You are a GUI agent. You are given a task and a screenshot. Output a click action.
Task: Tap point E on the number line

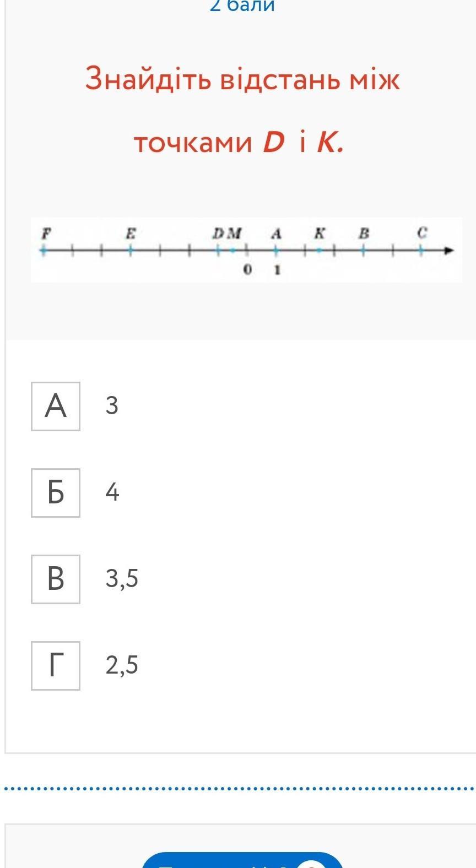click(x=131, y=251)
